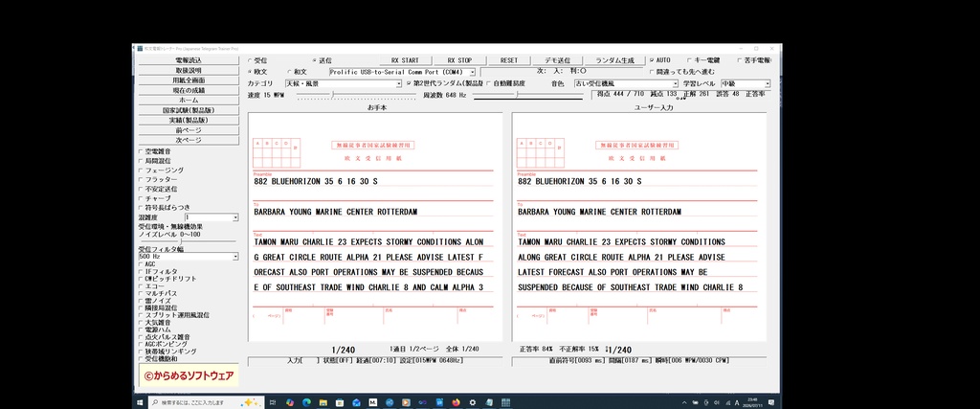The image size is (980, 409).
Task: Start デモ送信 demo transmission
Action: 557,60
